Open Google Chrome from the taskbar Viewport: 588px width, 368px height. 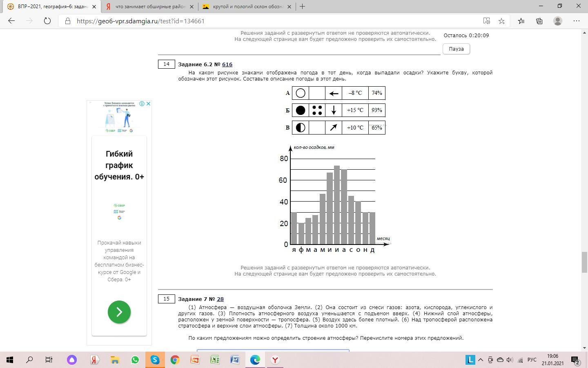point(175,360)
